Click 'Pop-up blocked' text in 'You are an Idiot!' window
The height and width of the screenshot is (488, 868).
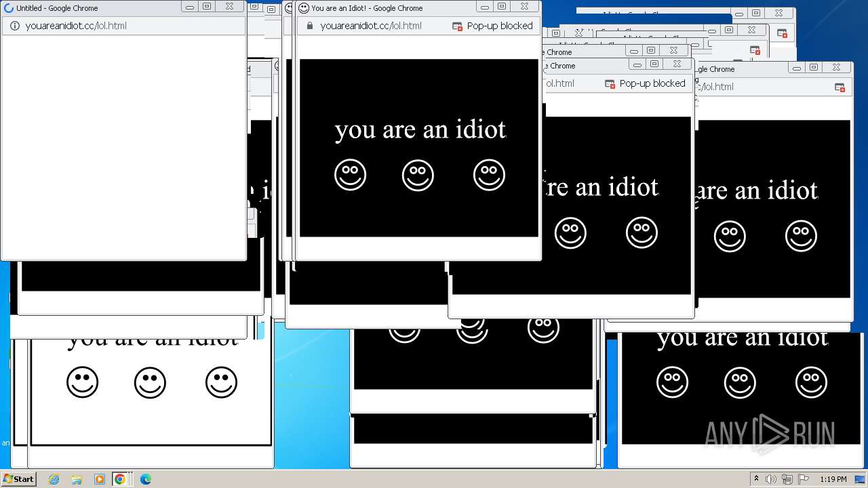click(x=500, y=26)
